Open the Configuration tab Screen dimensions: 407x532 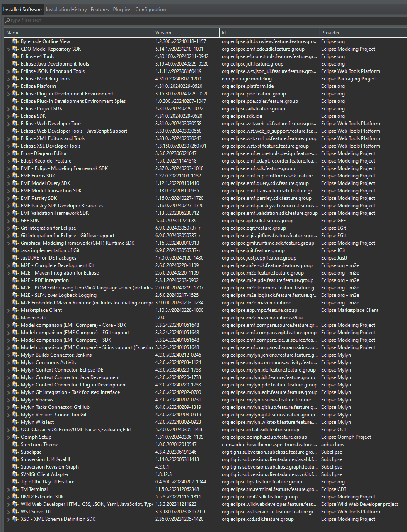(150, 9)
